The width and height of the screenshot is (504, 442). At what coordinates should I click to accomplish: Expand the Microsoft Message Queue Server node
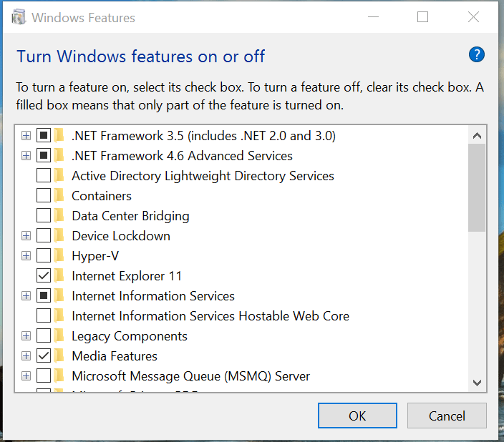[x=26, y=375]
